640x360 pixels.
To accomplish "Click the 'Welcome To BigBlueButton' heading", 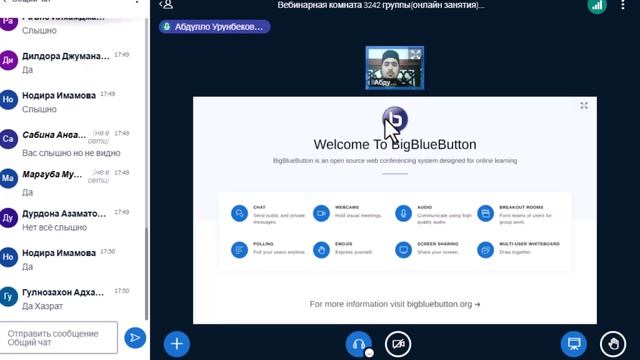I will click(395, 144).
